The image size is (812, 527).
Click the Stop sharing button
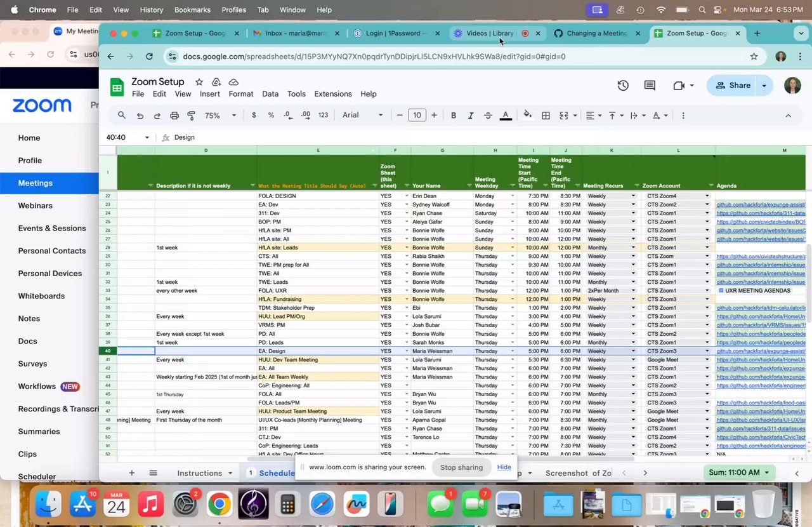click(x=461, y=467)
